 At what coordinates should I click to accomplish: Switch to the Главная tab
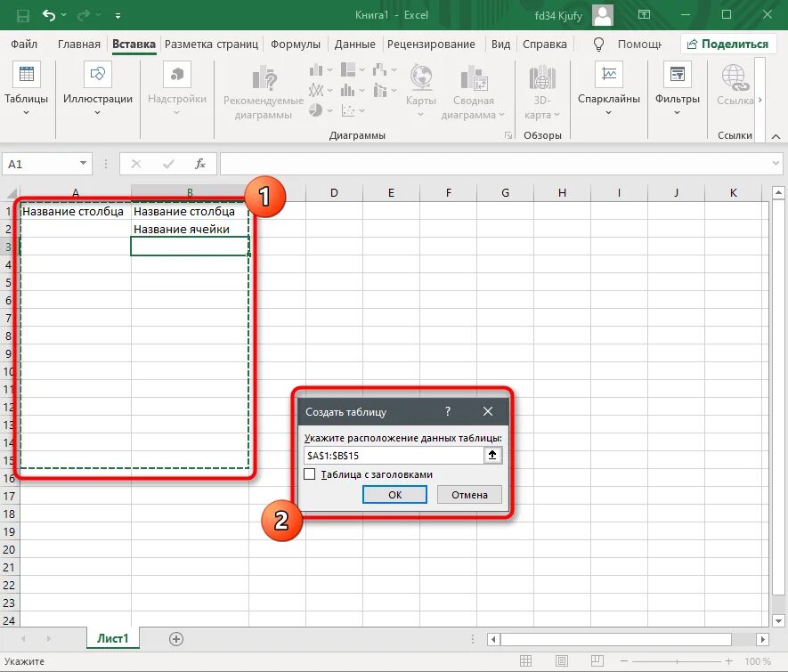click(x=79, y=45)
